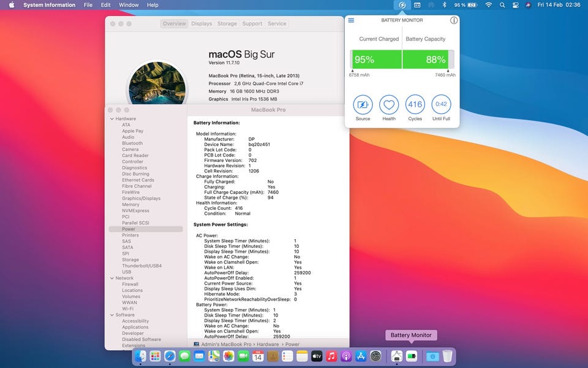
Task: Switch to the Storage tab
Action: [227, 23]
